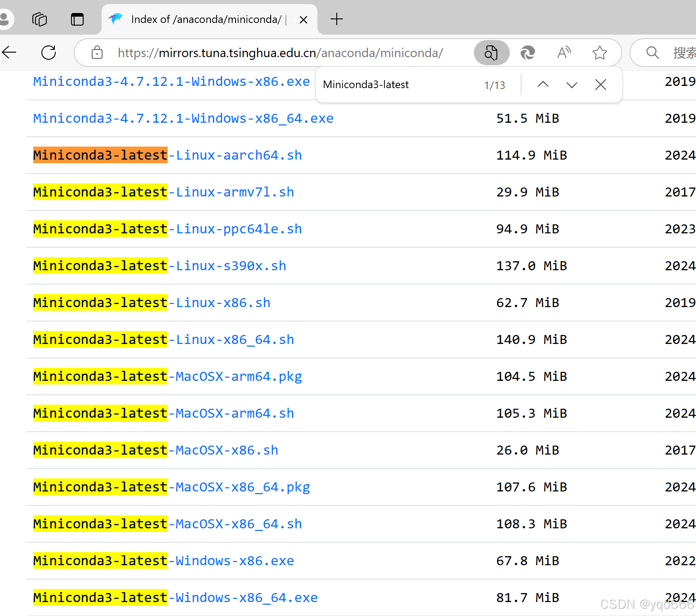
Task: Open Miniconda3-latest-Linux-aarch64.sh link
Action: pos(168,155)
